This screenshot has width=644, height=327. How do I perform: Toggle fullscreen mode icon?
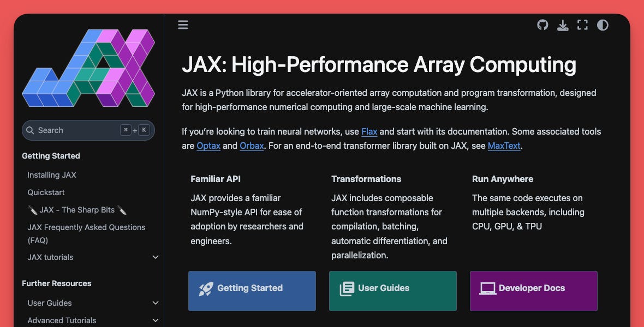[x=582, y=25]
